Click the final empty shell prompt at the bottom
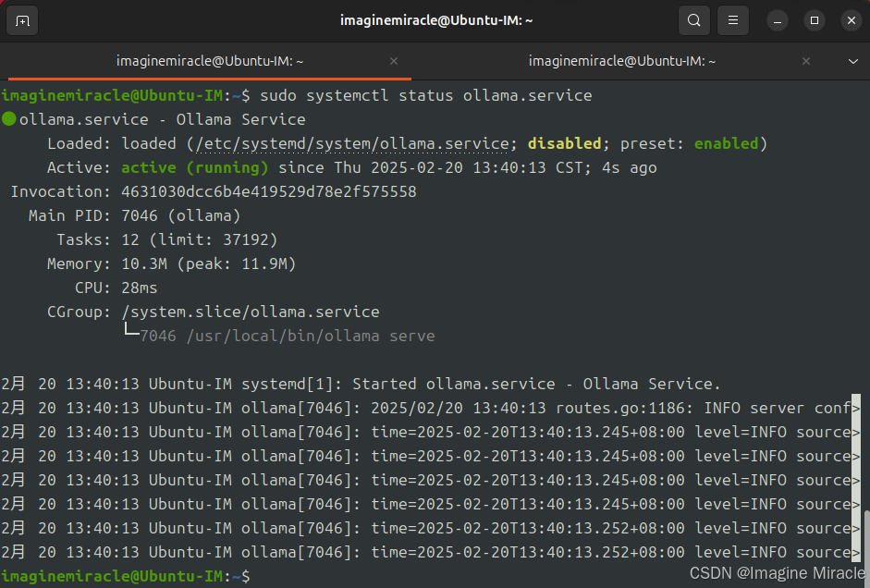The height and width of the screenshot is (588, 870). [126, 576]
